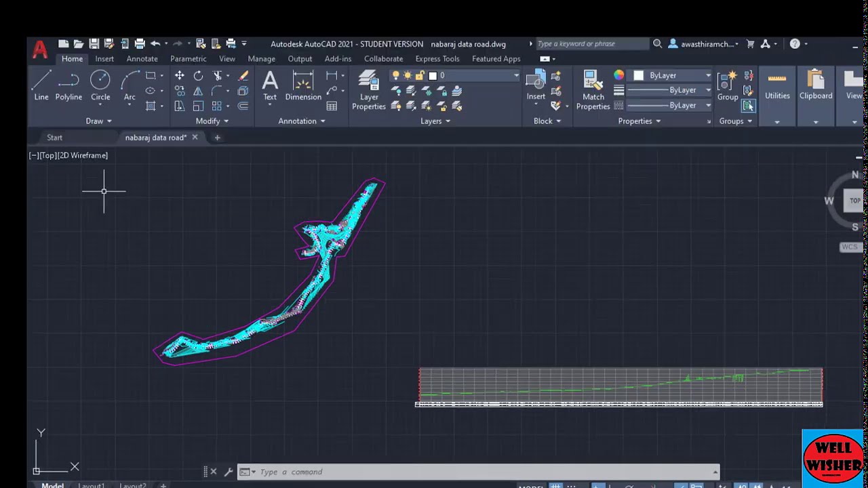Image resolution: width=868 pixels, height=488 pixels.
Task: Click the keyword search box
Action: tap(592, 43)
